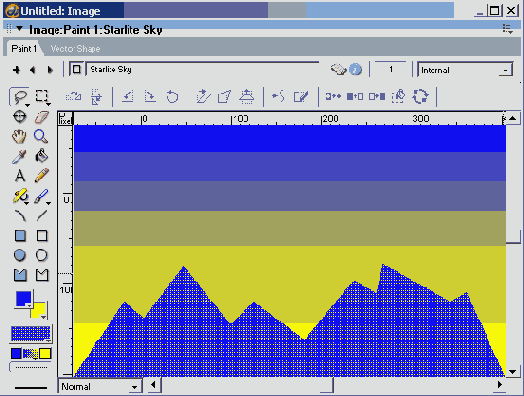This screenshot has height=396, width=524.
Task: Click the Darken icon
Action: (377, 97)
